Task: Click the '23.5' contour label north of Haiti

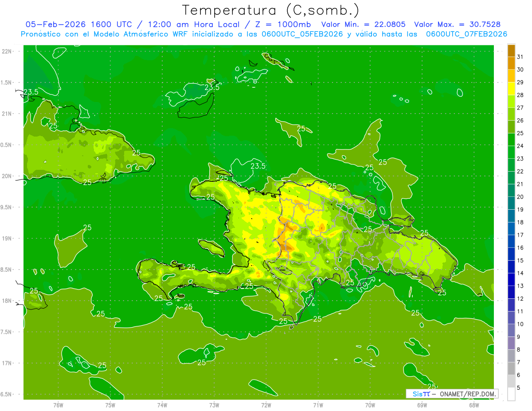Action: [258, 166]
